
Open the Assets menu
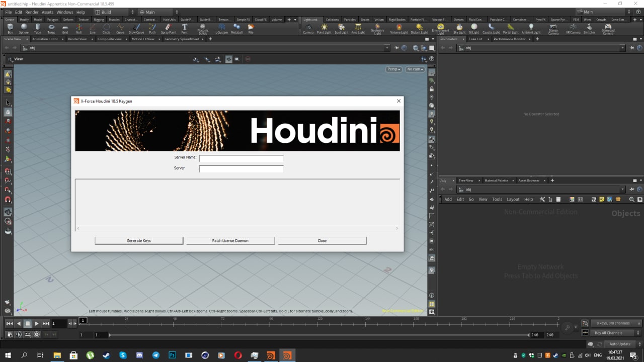(x=47, y=12)
